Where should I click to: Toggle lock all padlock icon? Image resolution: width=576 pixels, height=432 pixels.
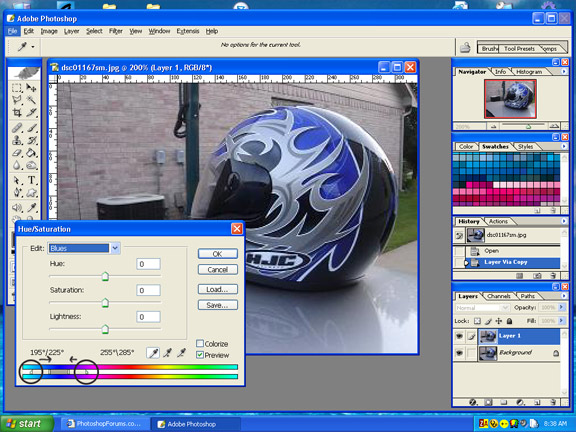[509, 321]
